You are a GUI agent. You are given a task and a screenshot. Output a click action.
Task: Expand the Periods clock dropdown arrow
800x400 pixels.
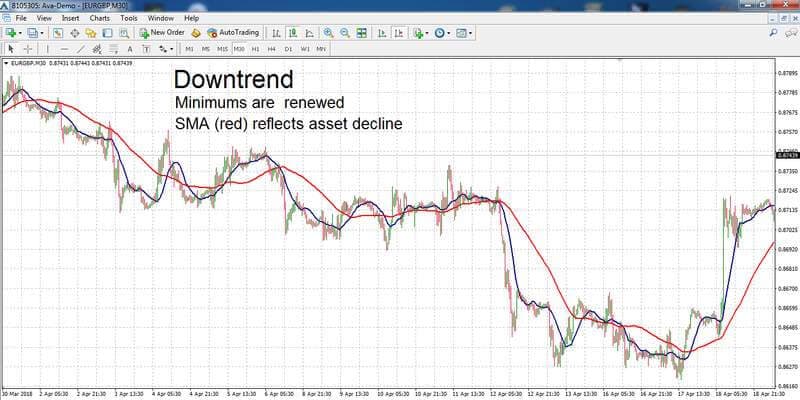pos(448,33)
